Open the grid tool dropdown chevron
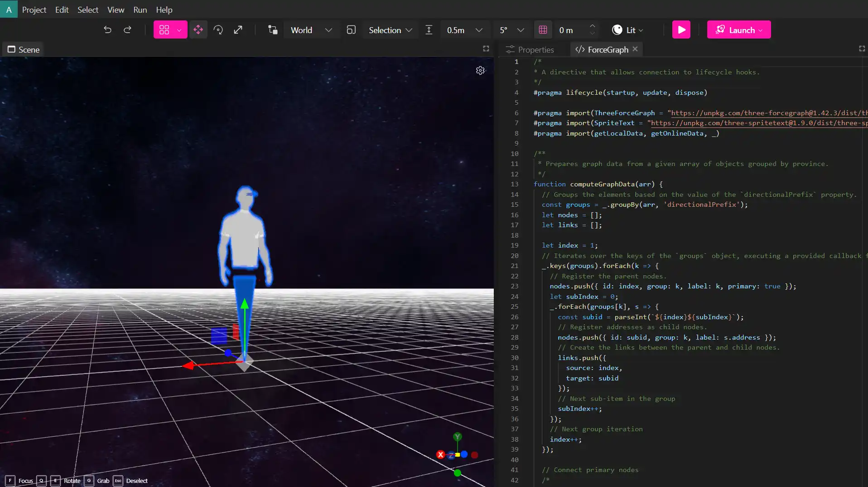Viewport: 868px width, 487px height. (x=179, y=30)
